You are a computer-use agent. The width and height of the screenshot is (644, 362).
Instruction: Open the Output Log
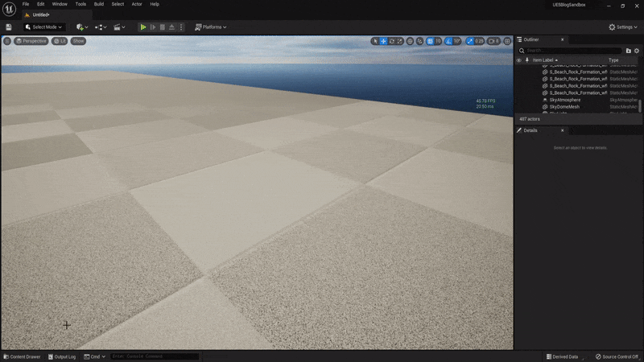[62, 356]
